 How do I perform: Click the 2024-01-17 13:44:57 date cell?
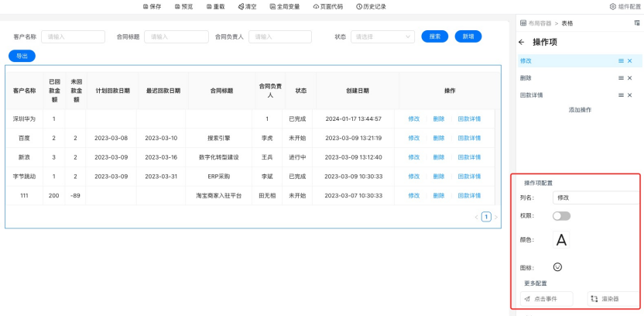click(353, 119)
